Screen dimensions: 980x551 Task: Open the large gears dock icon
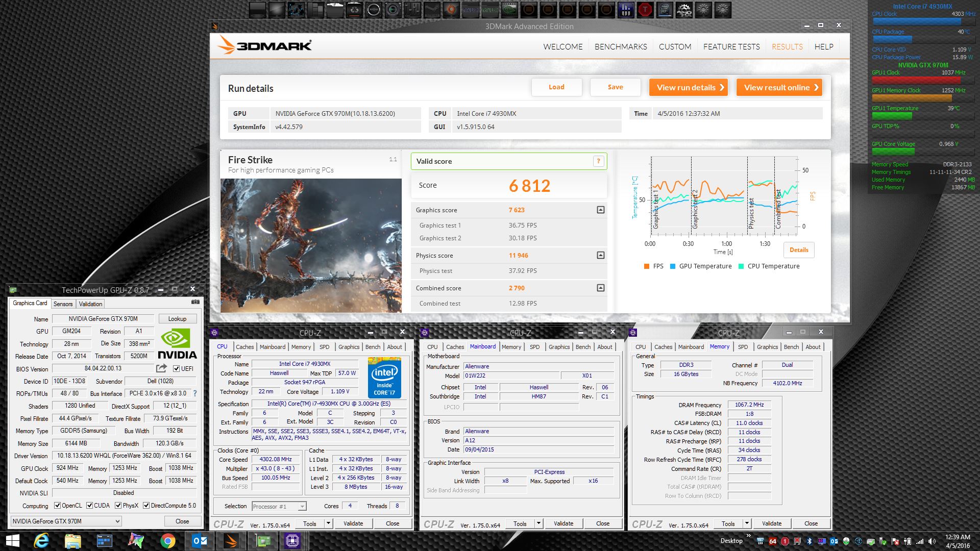coord(684,9)
